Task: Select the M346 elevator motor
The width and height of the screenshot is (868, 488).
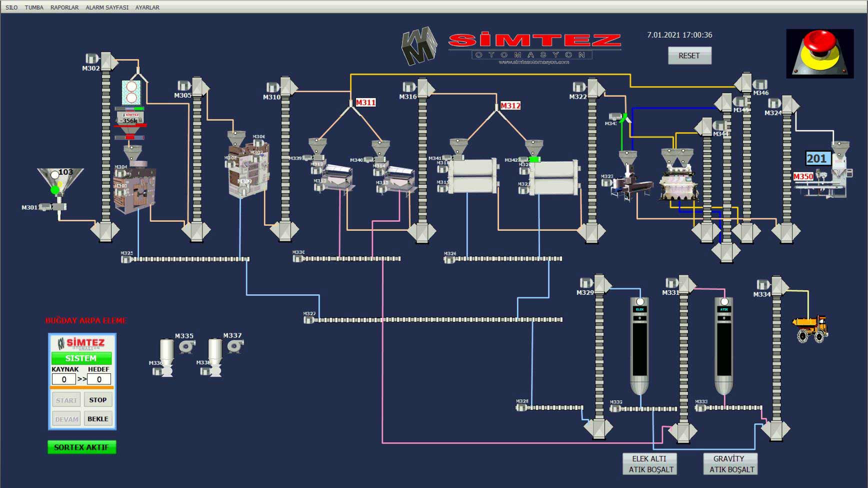Action: [760, 84]
